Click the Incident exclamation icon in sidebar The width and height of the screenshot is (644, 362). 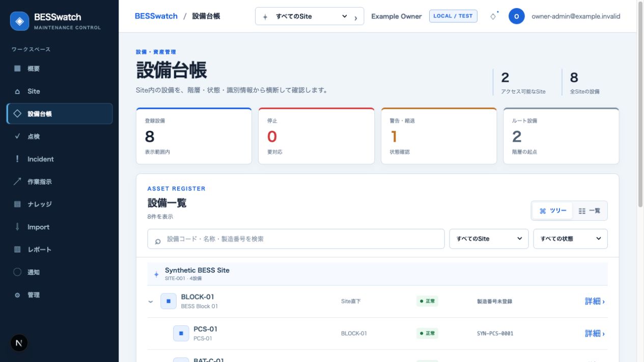[17, 159]
